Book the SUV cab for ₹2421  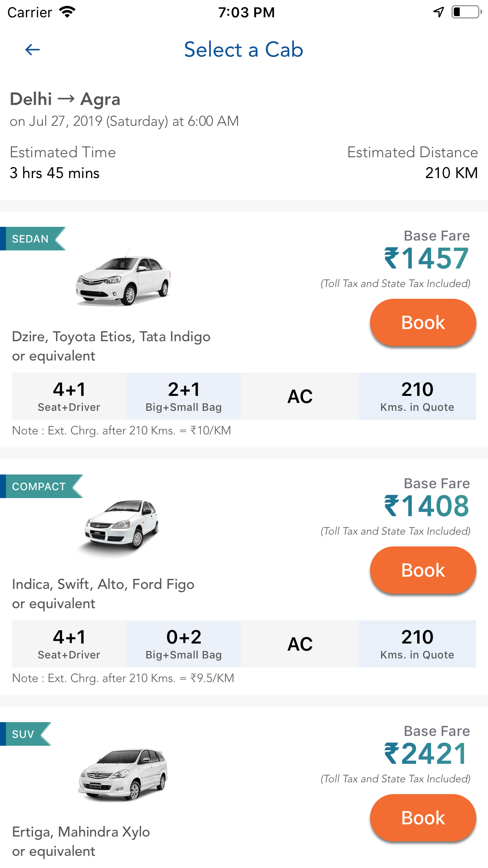click(x=423, y=818)
